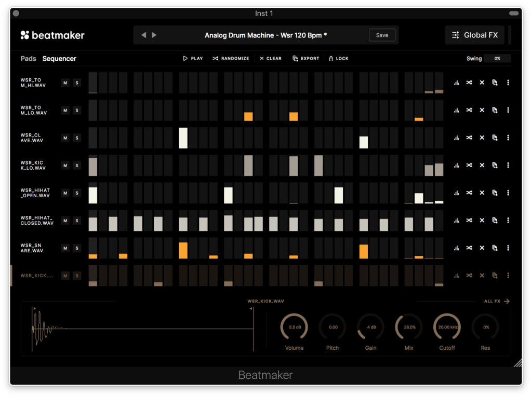Clear the WSR_HIHAT_OPEN.WAV row steps
532x397 pixels.
482,193
